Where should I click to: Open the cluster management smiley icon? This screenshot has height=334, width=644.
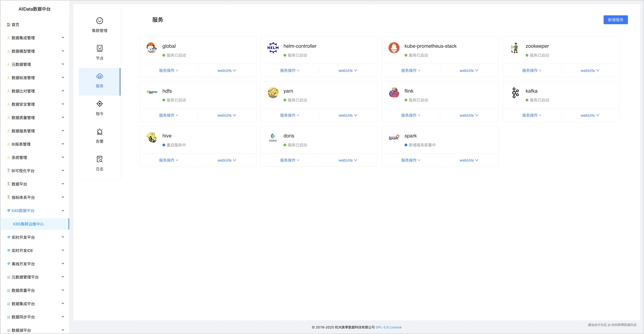click(x=100, y=21)
